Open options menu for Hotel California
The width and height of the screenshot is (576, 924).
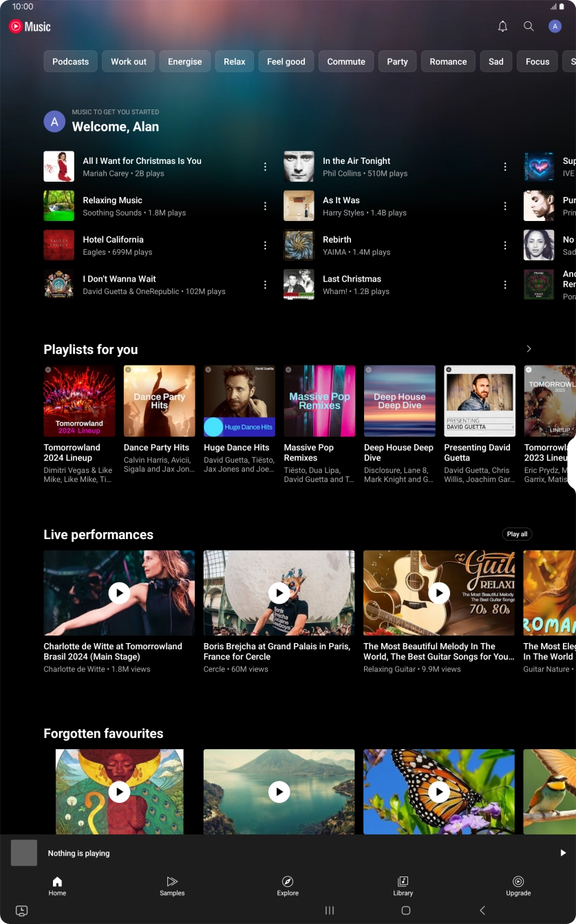pyautogui.click(x=265, y=246)
